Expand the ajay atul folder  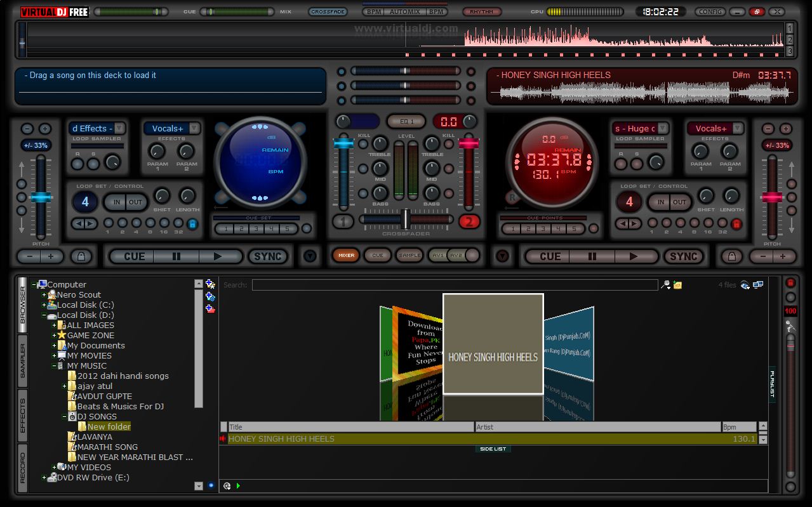tap(64, 386)
